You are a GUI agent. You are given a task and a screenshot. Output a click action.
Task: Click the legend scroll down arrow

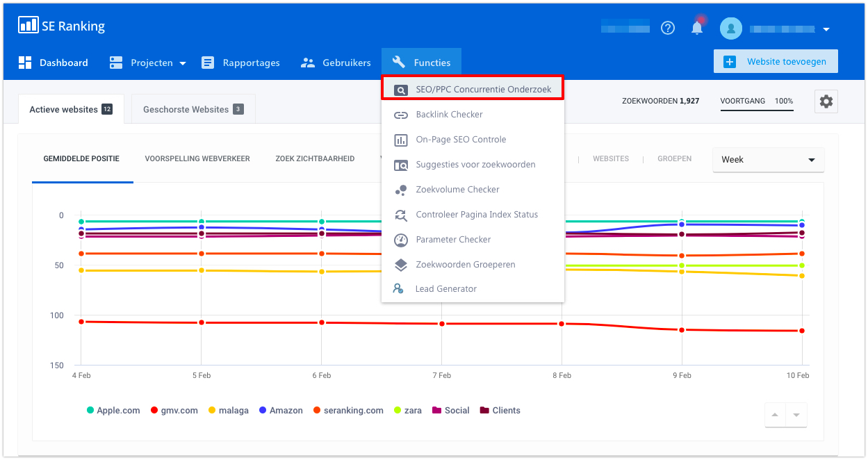pyautogui.click(x=796, y=415)
